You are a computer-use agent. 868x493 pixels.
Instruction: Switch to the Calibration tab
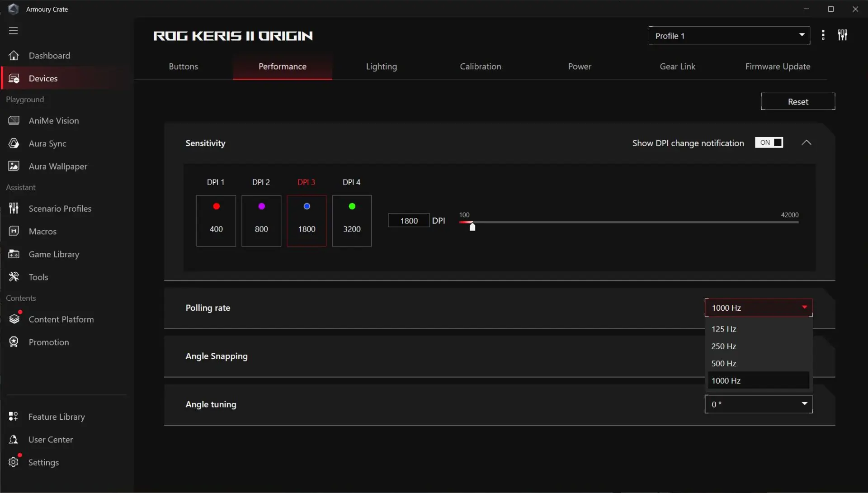pyautogui.click(x=480, y=66)
